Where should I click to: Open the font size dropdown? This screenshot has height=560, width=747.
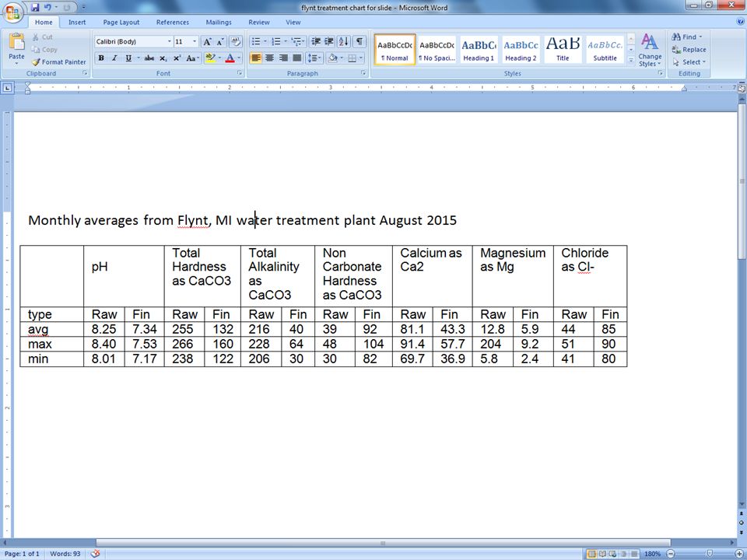coord(195,42)
